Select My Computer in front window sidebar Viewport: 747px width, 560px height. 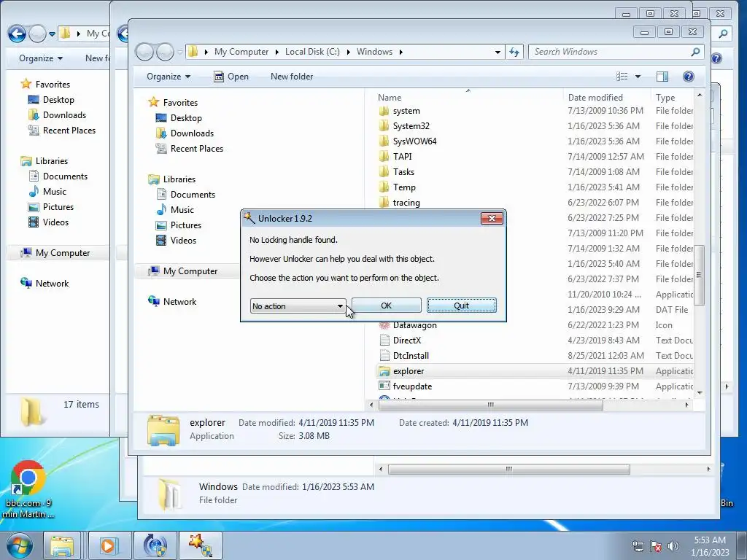(190, 271)
